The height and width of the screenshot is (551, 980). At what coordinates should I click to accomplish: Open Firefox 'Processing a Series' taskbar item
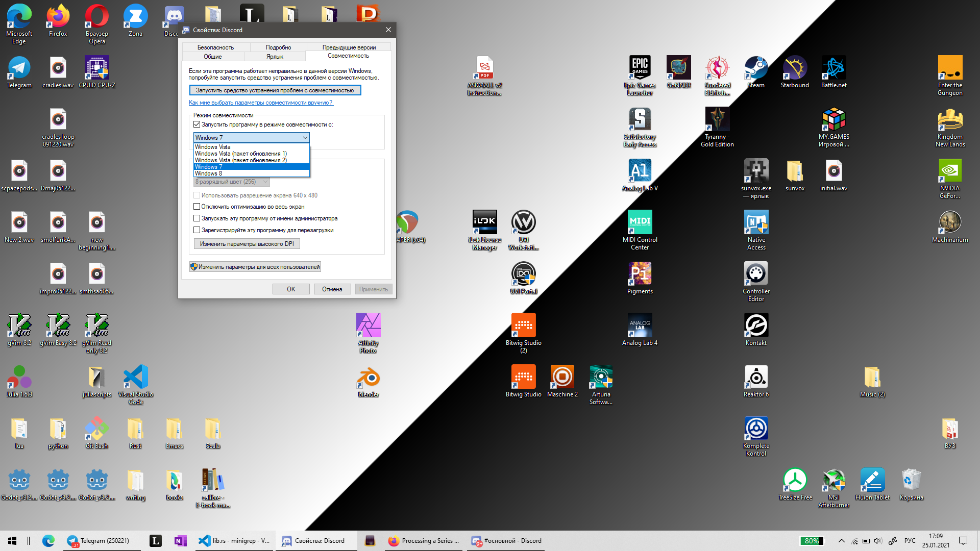(x=424, y=541)
